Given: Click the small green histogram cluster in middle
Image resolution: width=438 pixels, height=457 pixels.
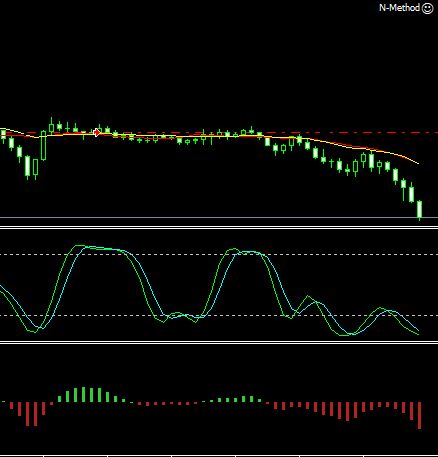Looking at the screenshot, I should pos(236,399).
